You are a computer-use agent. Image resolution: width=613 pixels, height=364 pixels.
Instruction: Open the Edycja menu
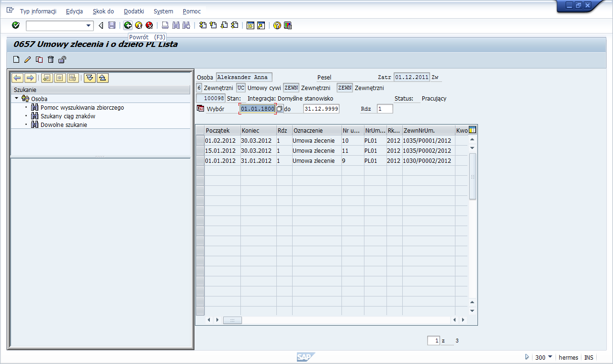[75, 11]
